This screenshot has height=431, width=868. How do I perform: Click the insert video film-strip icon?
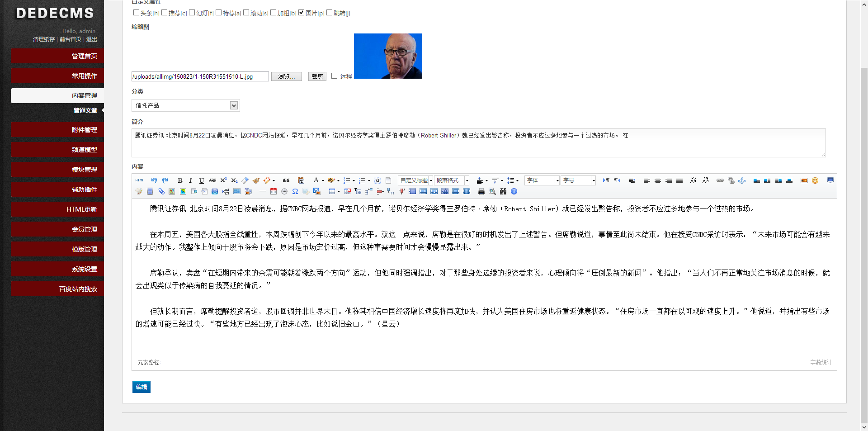150,191
